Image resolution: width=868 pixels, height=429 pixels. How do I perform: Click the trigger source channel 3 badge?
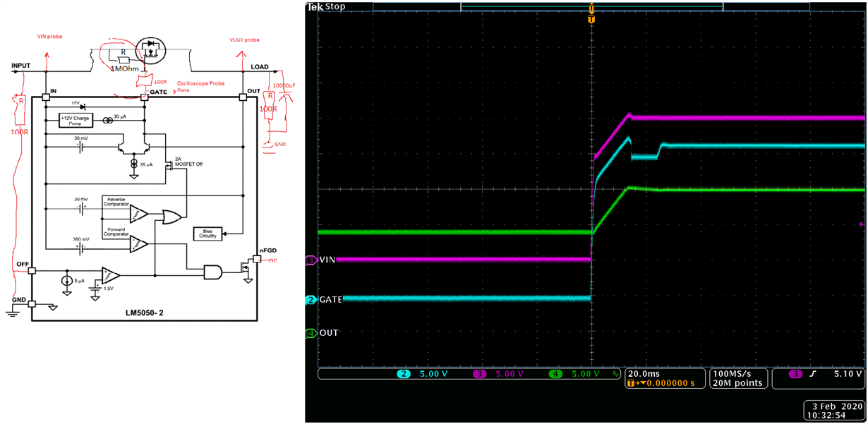tap(795, 374)
